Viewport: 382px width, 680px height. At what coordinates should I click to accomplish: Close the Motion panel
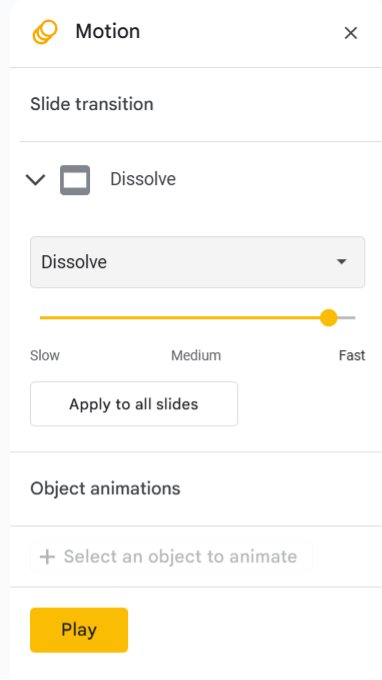(x=350, y=33)
